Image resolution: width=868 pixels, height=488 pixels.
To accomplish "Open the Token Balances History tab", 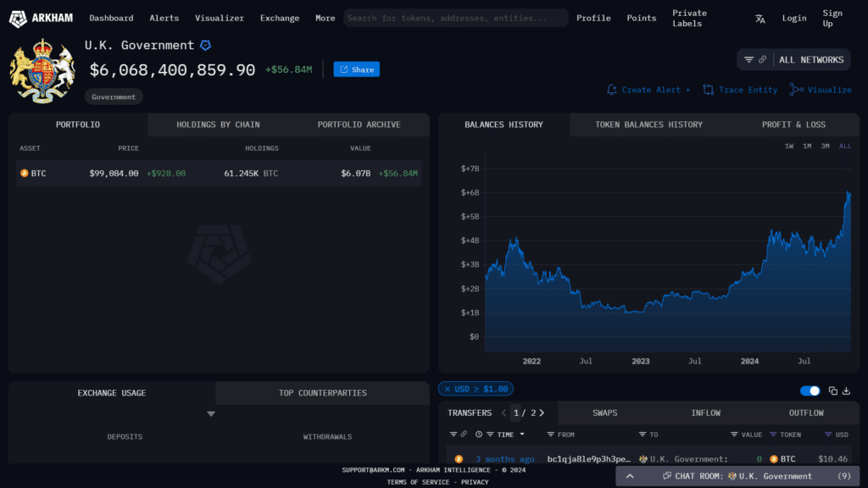I will pyautogui.click(x=648, y=125).
